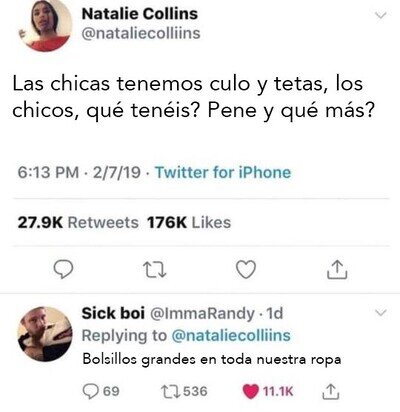This screenshot has width=400, height=412.
Task: Open Sick boi's profile picture
Action: coord(45,334)
